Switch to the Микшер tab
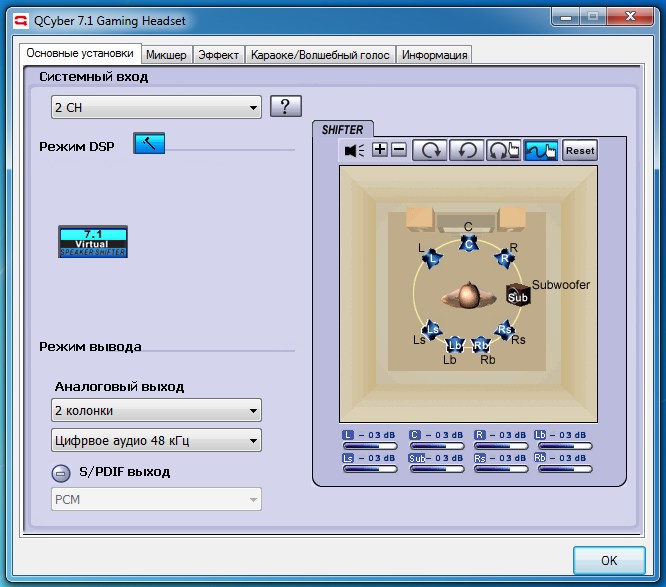 [x=165, y=54]
